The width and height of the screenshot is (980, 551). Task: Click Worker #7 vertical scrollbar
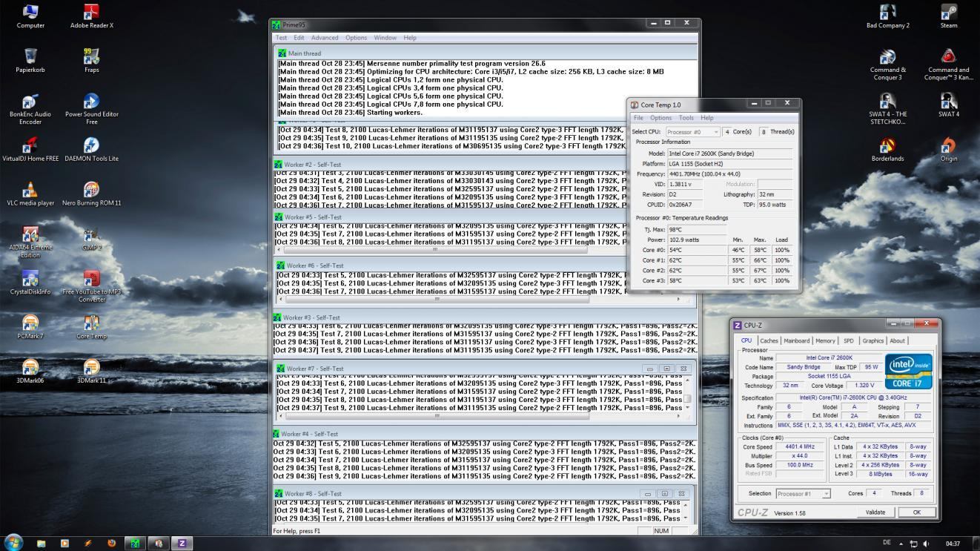pyautogui.click(x=687, y=394)
